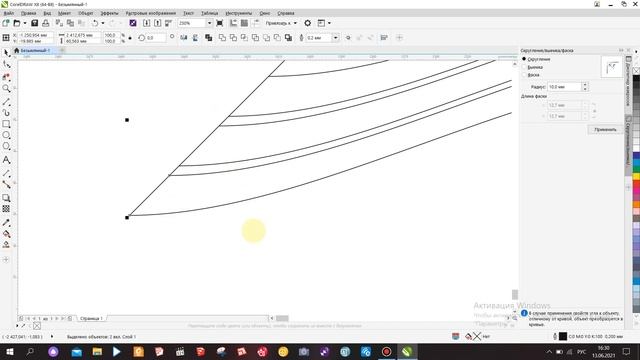Viewport: 640px width, 360px height.
Task: Click Mirror horizontally icon
Action: pos(184,38)
